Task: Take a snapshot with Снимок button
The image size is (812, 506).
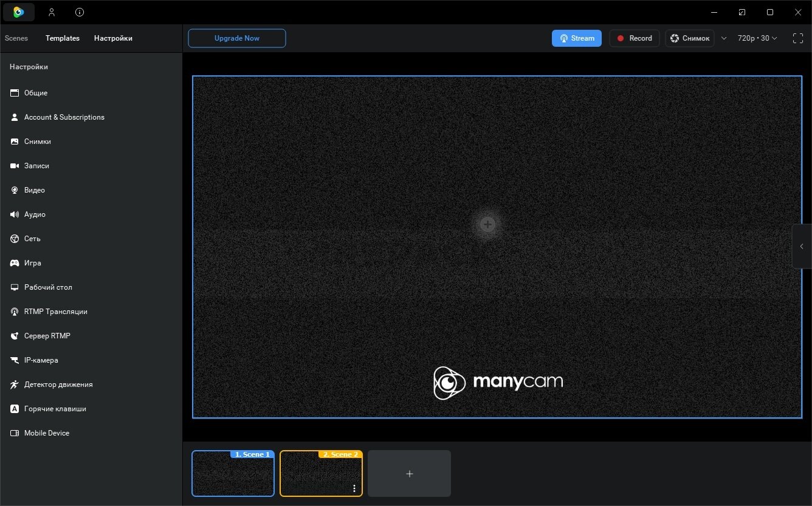Action: click(x=690, y=38)
